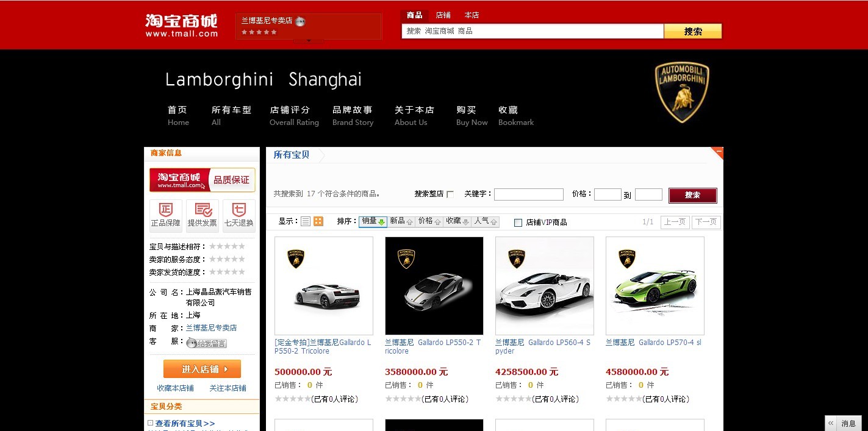Click the review stars under 3580000.00 元 item
This screenshot has height=431, width=868.
click(x=403, y=399)
